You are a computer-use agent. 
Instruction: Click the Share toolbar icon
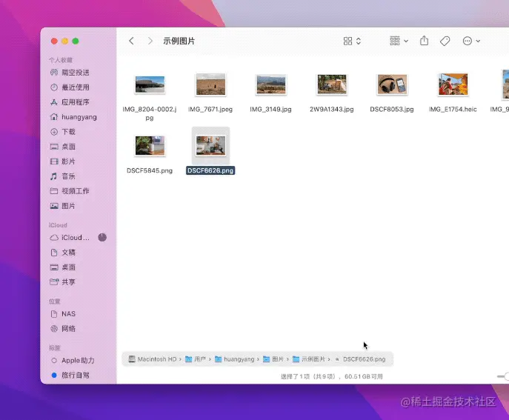[x=424, y=41]
